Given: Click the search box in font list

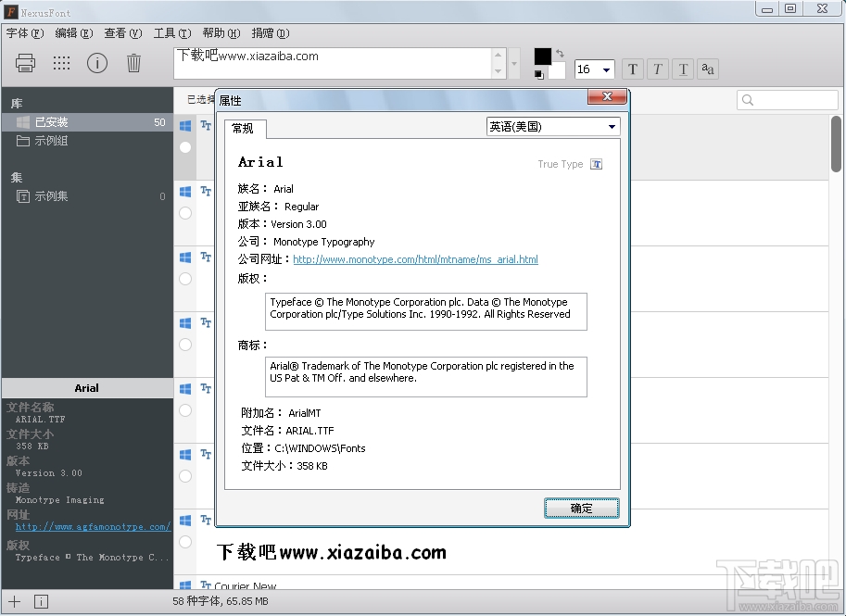Looking at the screenshot, I should click(788, 100).
